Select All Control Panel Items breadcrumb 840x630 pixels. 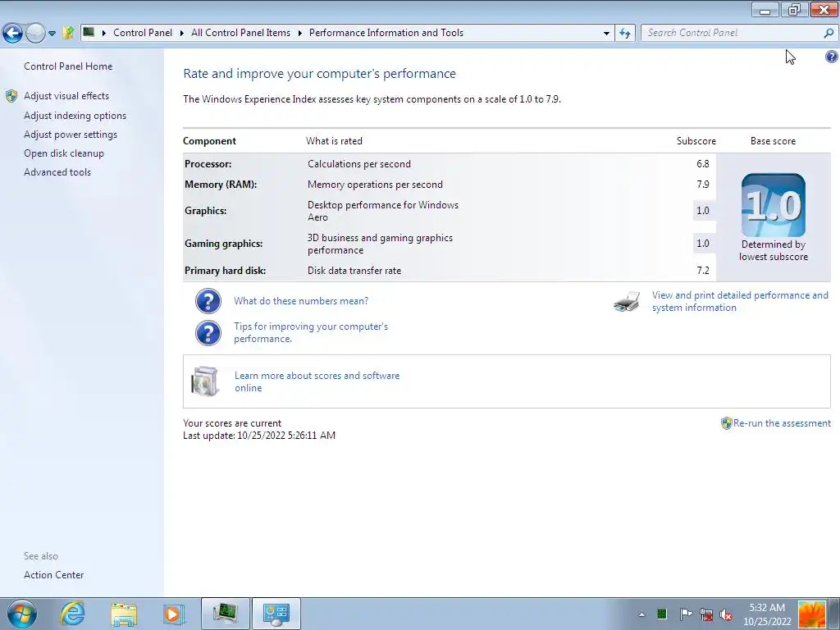click(x=240, y=33)
